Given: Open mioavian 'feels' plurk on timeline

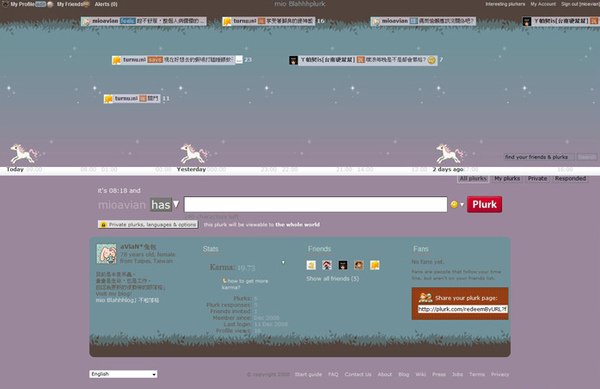Looking at the screenshot, I should click(x=143, y=21).
